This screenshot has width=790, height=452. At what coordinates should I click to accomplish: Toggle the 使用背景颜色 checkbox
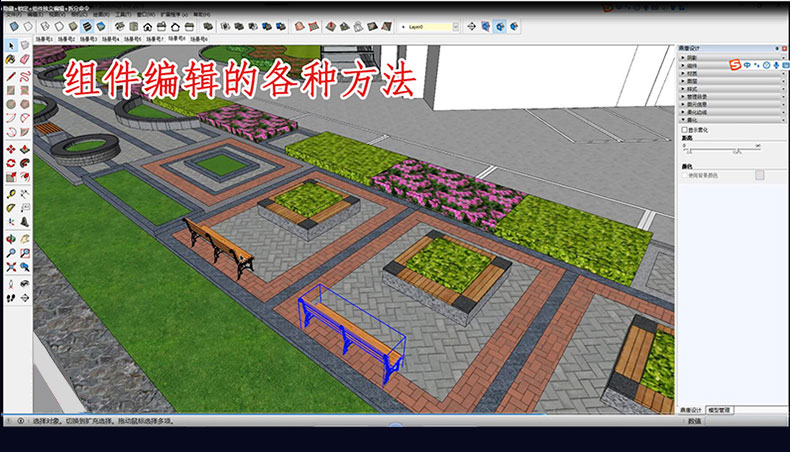click(x=683, y=175)
